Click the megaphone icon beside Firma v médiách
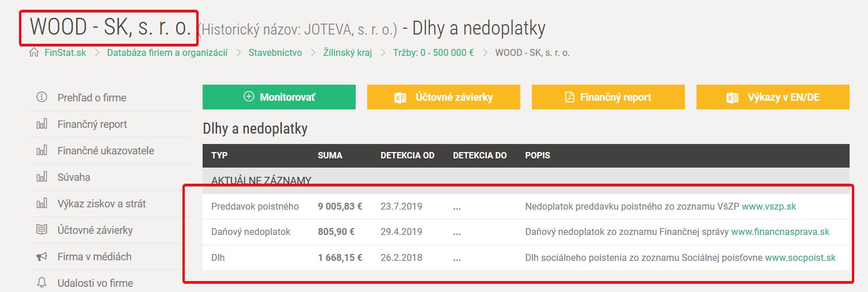This screenshot has height=292, width=868. point(41,257)
